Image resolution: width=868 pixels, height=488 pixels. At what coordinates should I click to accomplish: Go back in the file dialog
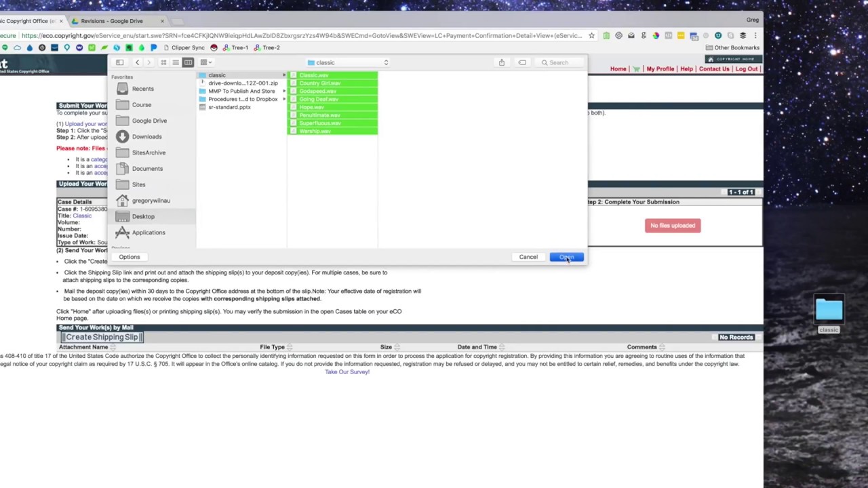[x=137, y=62]
